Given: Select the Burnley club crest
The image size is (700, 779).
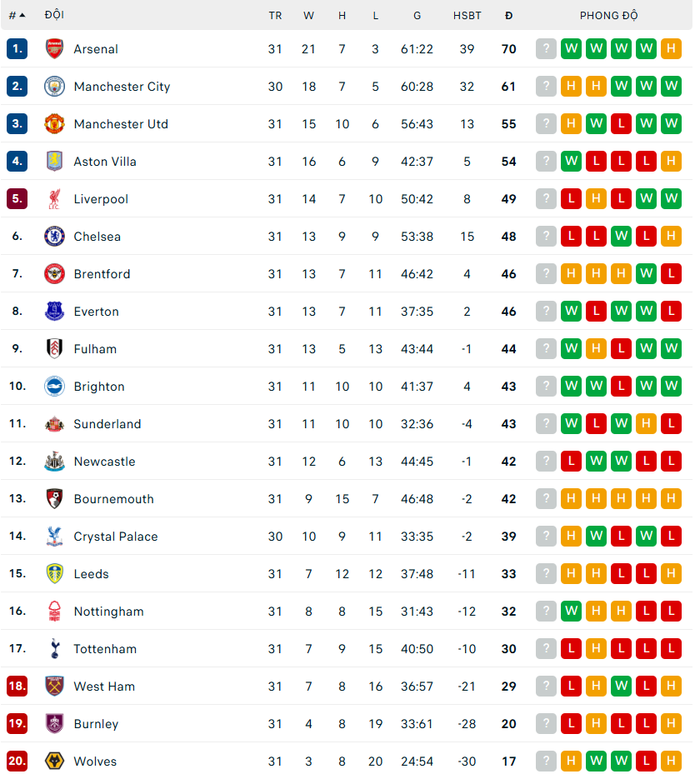Looking at the screenshot, I should pyautogui.click(x=54, y=723).
